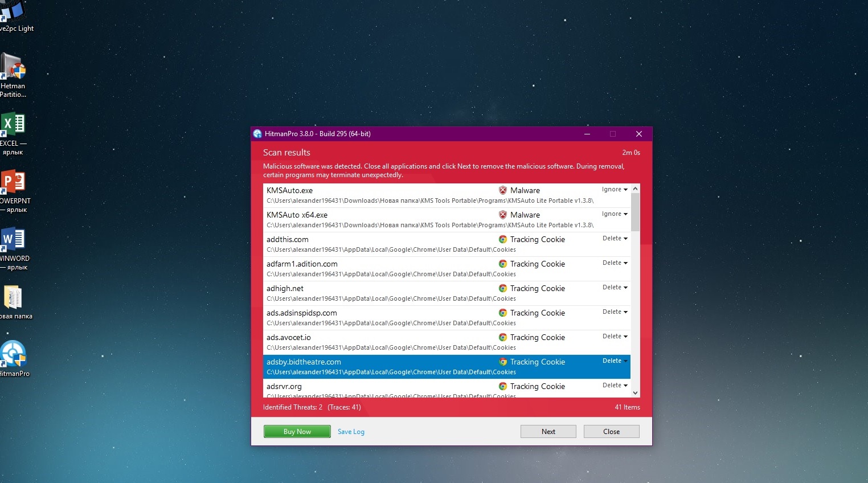Open the Delete dropdown for ads.adsinspidsp.com
This screenshot has height=483, width=868.
615,312
